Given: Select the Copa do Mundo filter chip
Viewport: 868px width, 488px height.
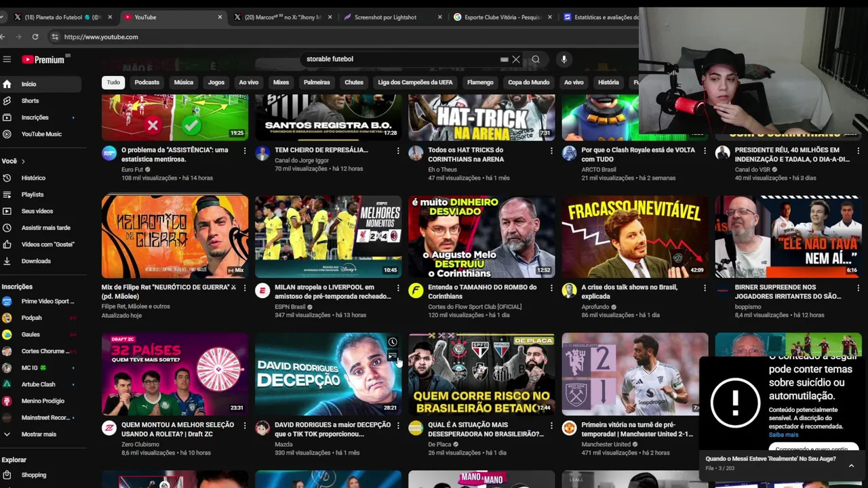Looking at the screenshot, I should pyautogui.click(x=529, y=83).
